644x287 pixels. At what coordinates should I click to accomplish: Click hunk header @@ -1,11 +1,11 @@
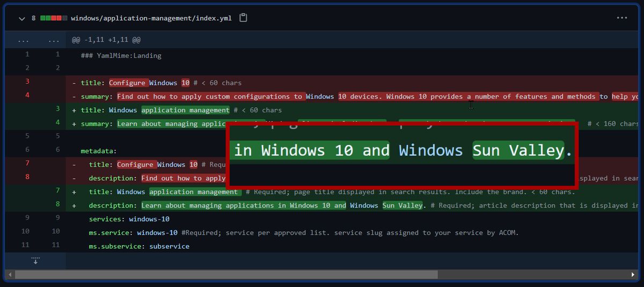pyautogui.click(x=106, y=40)
